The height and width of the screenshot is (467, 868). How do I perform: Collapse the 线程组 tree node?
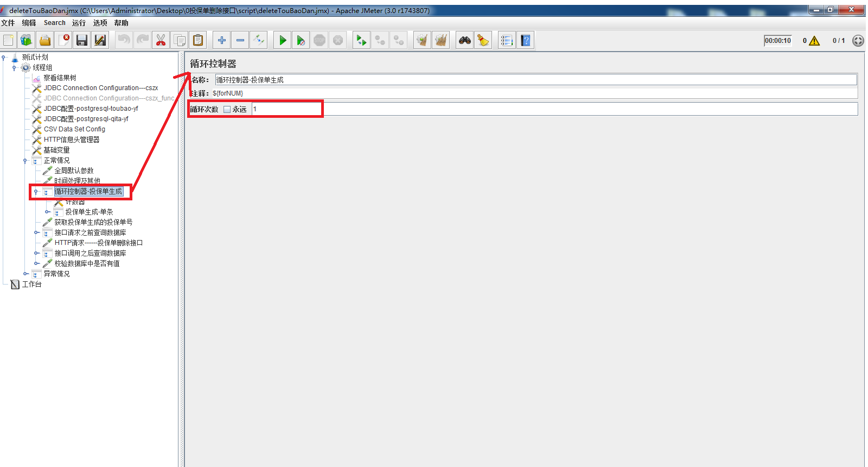tap(14, 68)
